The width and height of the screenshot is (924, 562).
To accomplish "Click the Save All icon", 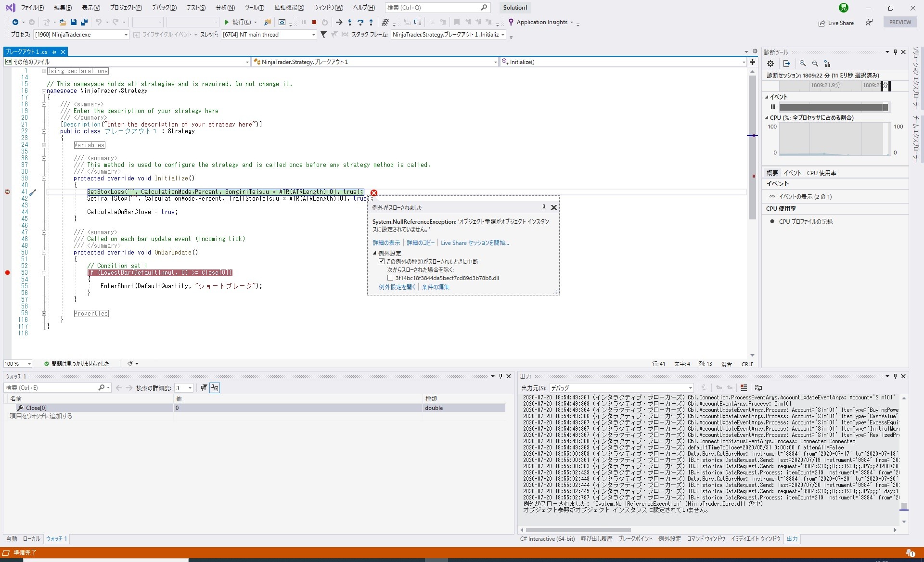I will coord(84,22).
